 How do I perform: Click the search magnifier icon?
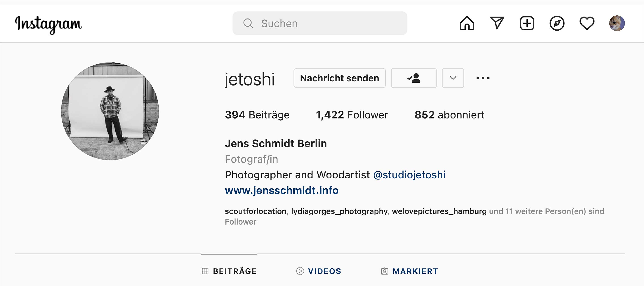click(x=248, y=23)
